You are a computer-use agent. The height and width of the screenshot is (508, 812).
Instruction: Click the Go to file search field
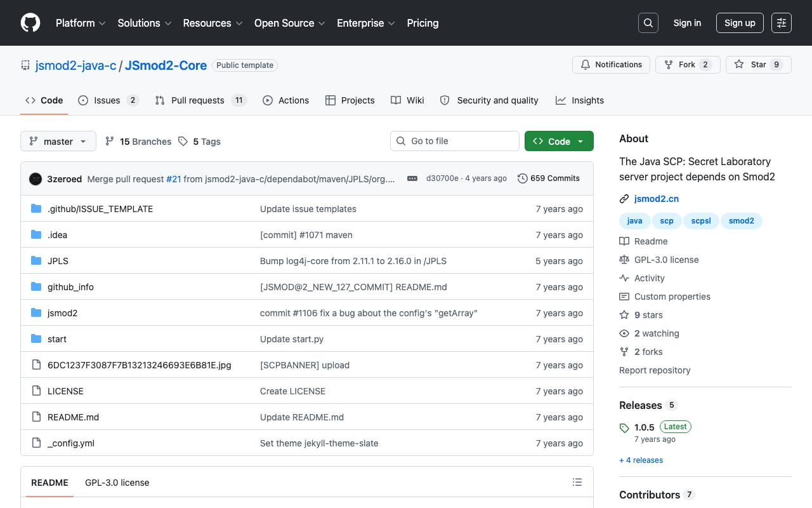click(455, 141)
